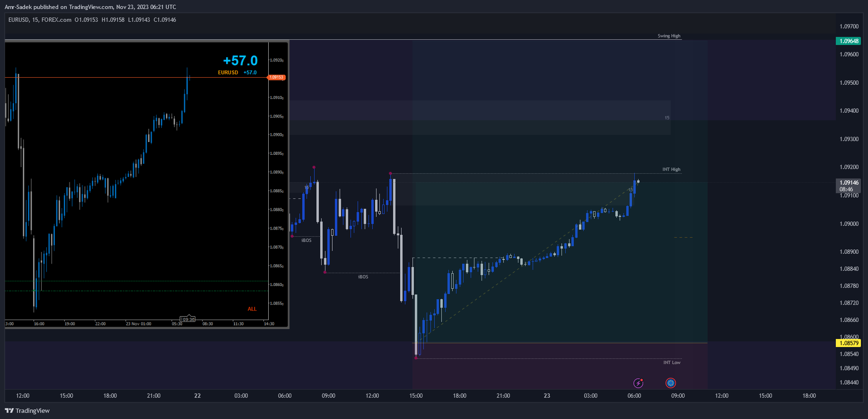The image size is (868, 419).
Task: Click the 09:36 time marker in inset chart
Action: (188, 319)
